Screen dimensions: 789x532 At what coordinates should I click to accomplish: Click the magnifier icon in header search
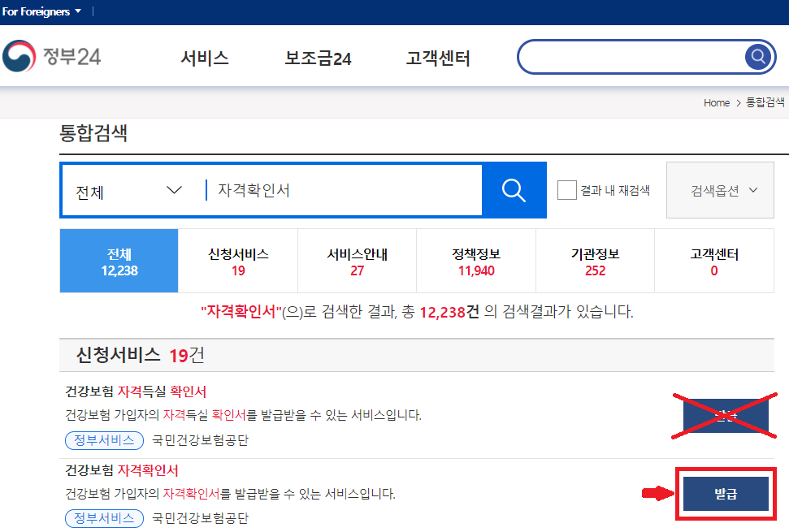tap(757, 56)
